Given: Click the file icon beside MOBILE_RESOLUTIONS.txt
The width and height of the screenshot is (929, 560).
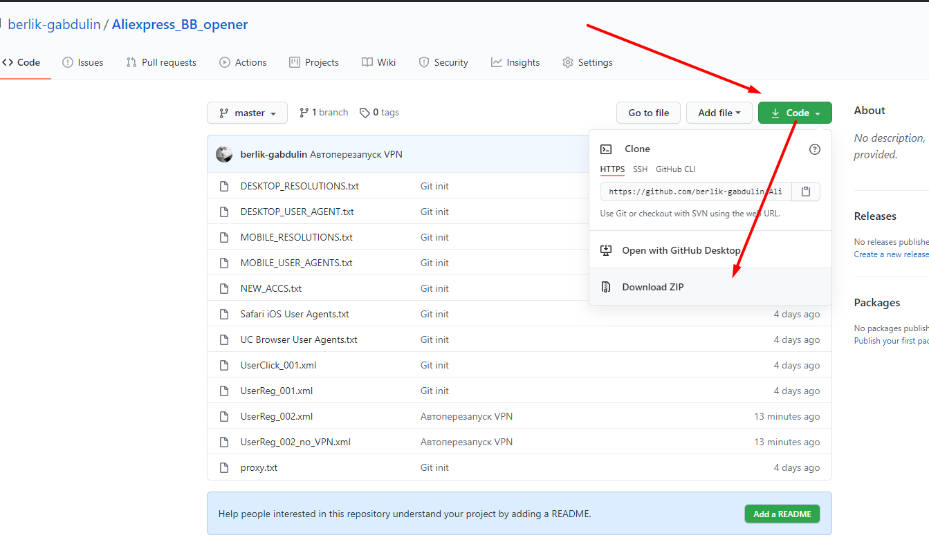Looking at the screenshot, I should point(224,237).
